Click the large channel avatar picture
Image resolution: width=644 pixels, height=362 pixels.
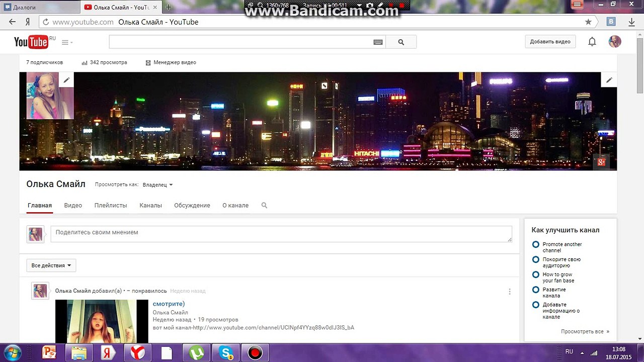[x=50, y=96]
